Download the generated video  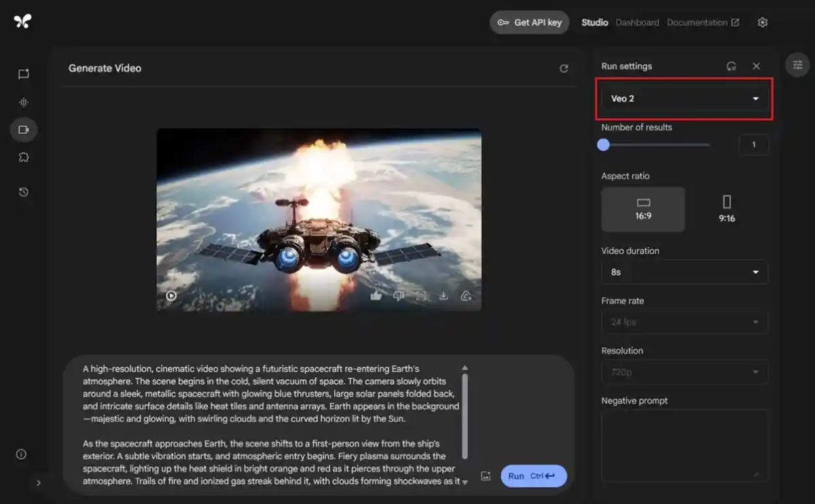443,295
